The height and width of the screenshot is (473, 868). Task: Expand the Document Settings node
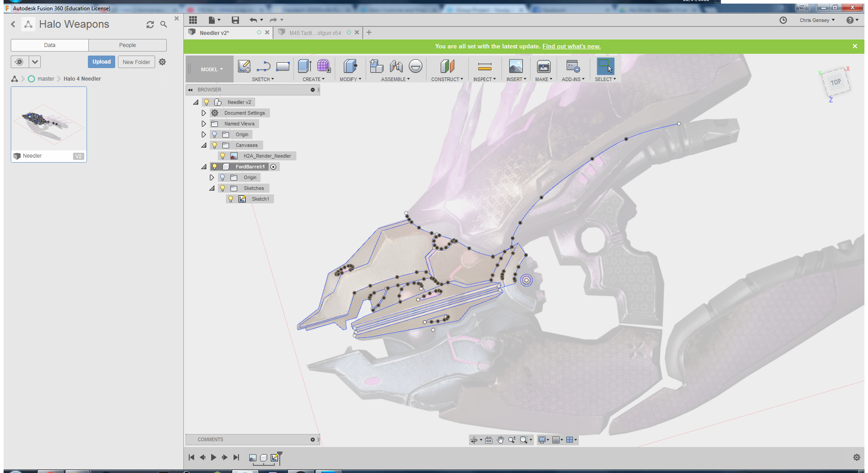204,113
